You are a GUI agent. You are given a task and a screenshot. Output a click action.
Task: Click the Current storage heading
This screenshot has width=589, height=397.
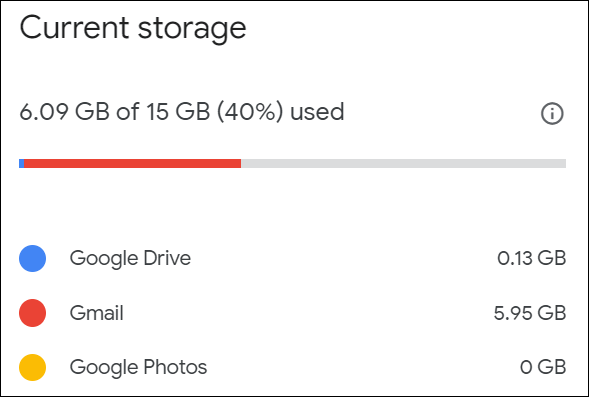tap(133, 29)
